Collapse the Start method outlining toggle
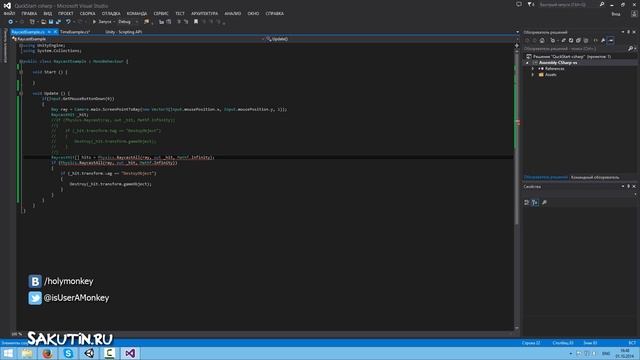This screenshot has height=360, width=640. pyautogui.click(x=21, y=72)
